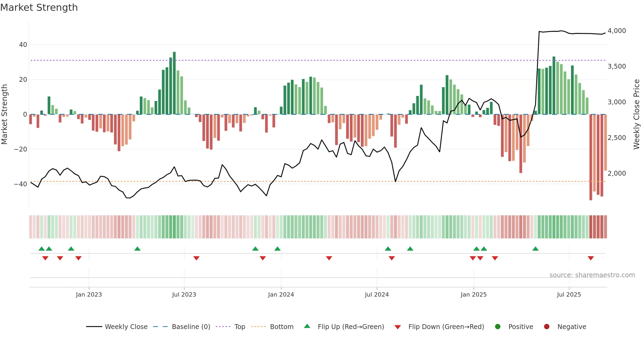Click the 'Jul 2024' date label

(x=377, y=294)
